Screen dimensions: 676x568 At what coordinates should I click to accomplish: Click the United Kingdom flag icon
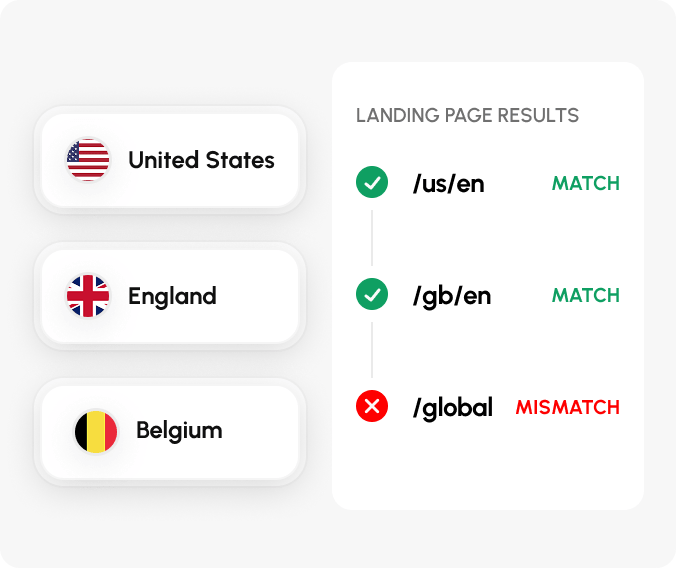click(88, 296)
